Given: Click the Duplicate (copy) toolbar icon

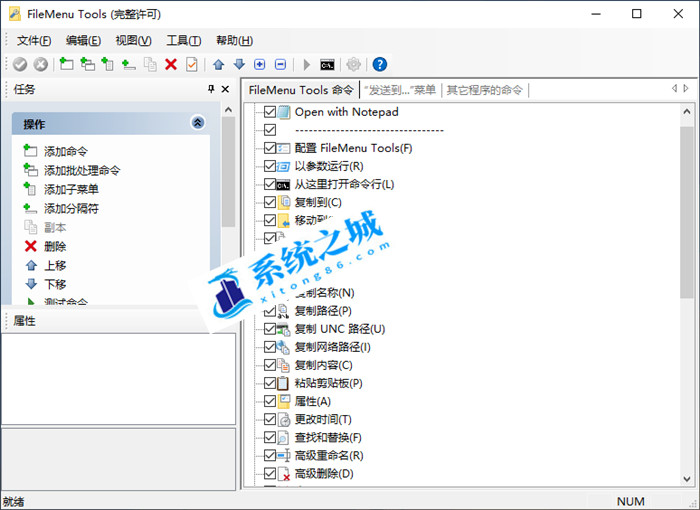Looking at the screenshot, I should point(150,64).
